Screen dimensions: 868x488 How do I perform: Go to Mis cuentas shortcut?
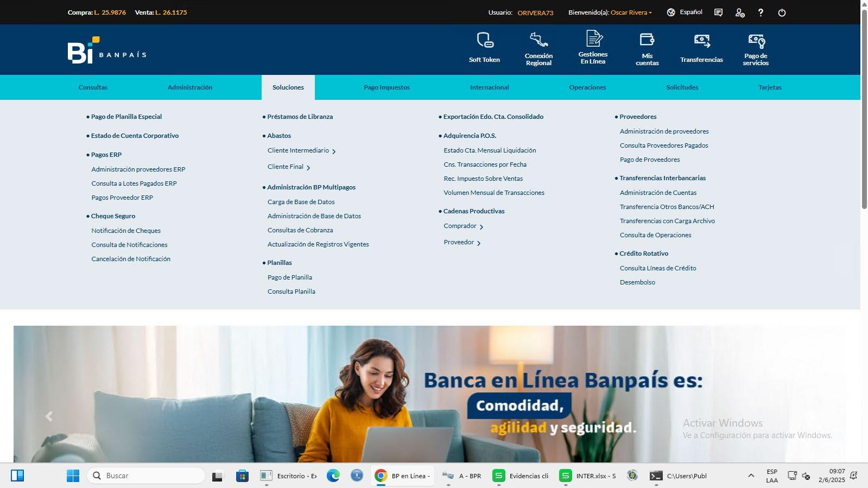pyautogui.click(x=647, y=48)
